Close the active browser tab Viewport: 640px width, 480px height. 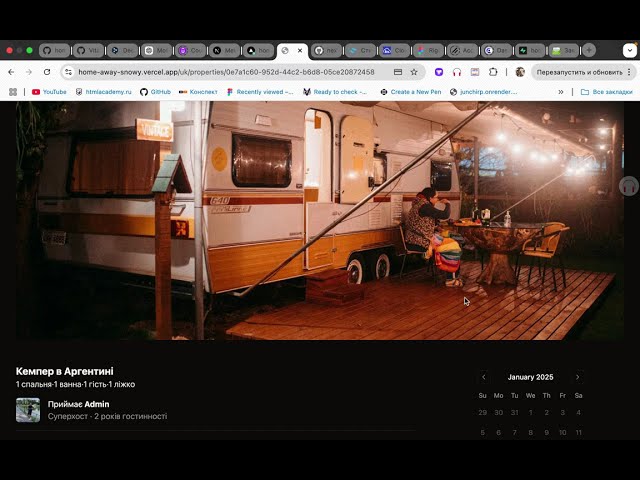300,51
